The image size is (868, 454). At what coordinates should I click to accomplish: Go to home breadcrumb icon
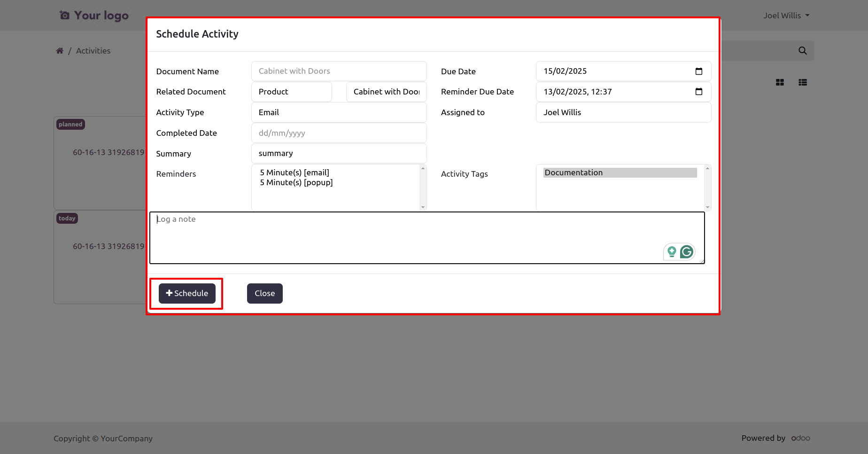pos(60,51)
